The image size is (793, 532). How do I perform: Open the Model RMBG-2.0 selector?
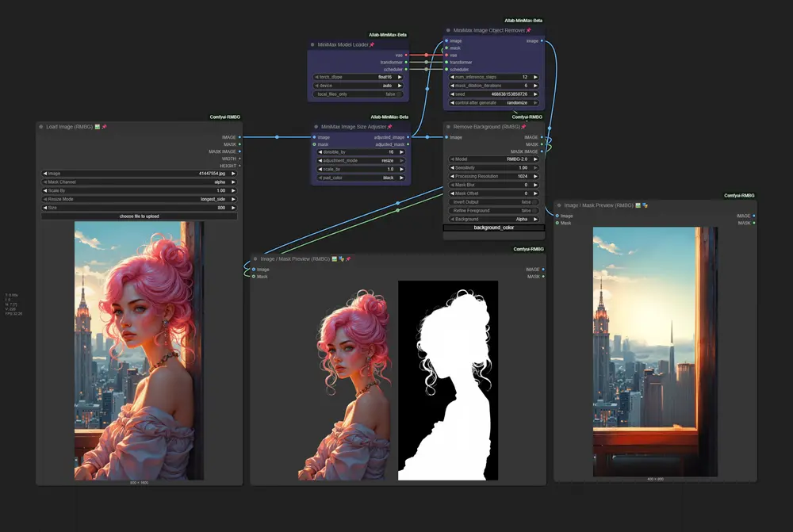pos(494,159)
